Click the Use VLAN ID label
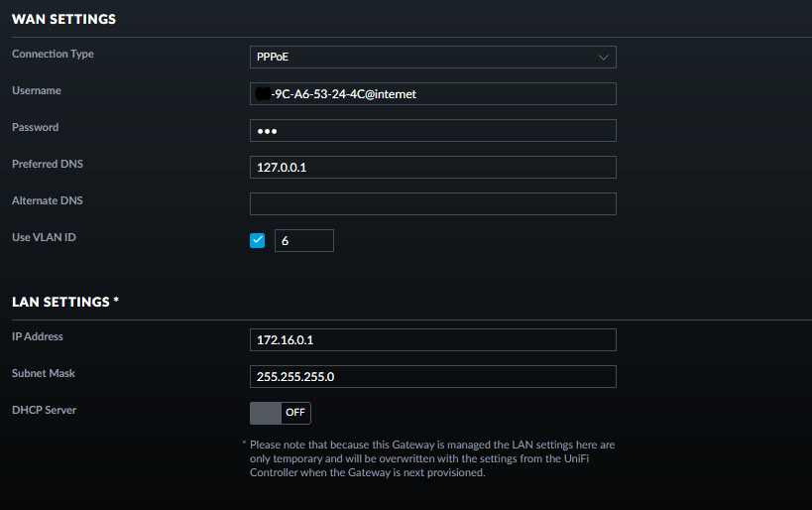This screenshot has width=812, height=510. [44, 237]
